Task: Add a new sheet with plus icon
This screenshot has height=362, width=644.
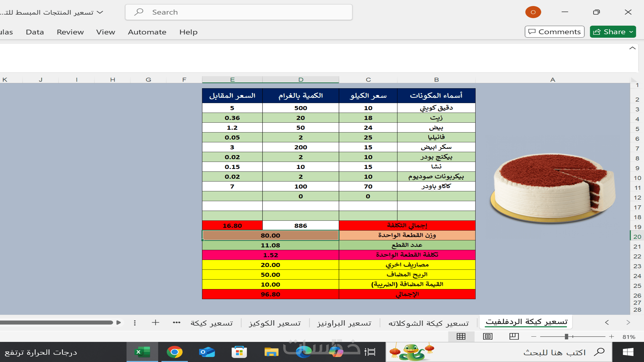Action: coord(155,323)
